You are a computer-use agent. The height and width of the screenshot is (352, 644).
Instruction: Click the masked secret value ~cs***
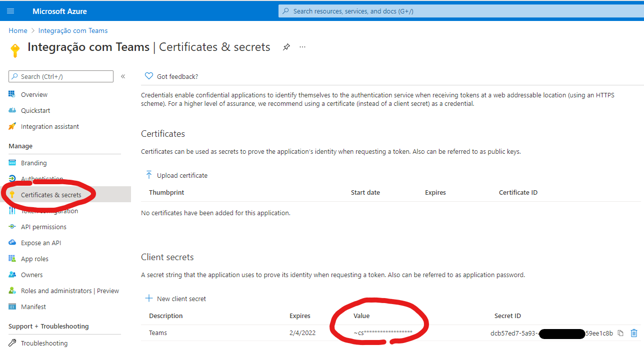[383, 333]
